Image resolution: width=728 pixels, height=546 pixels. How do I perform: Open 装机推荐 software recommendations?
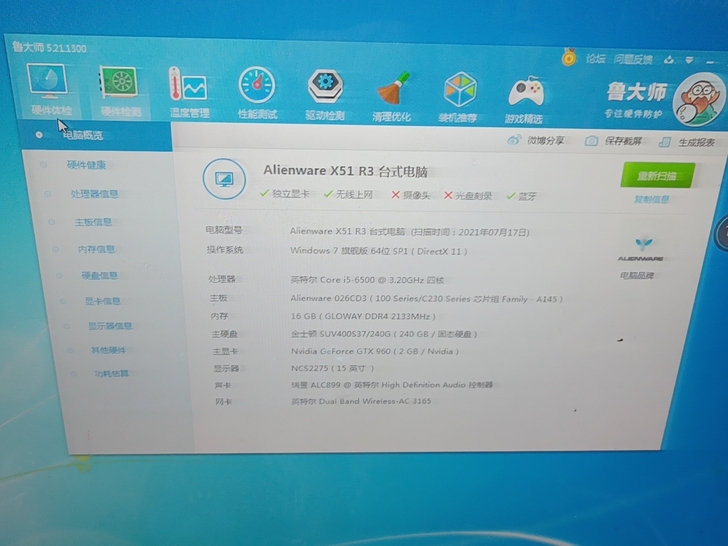pos(458,98)
